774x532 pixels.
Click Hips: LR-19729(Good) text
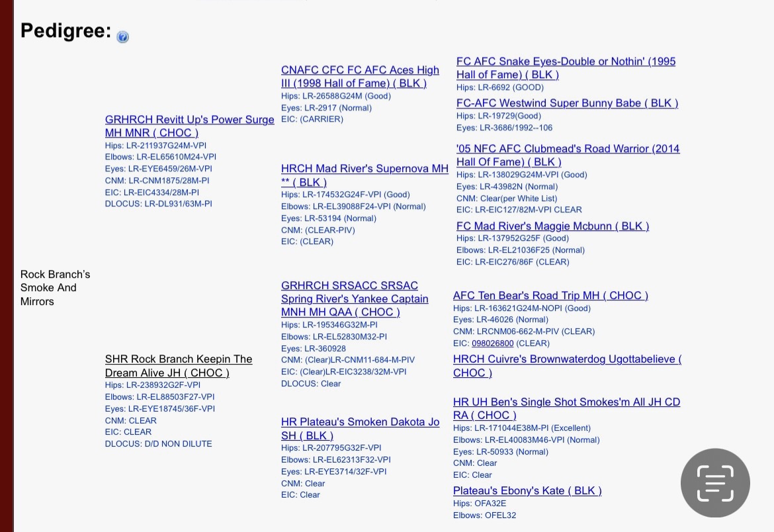click(x=499, y=116)
